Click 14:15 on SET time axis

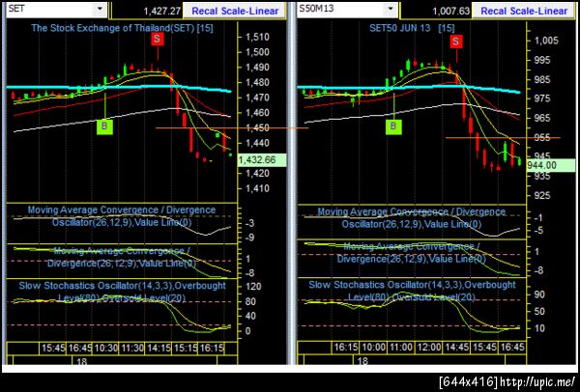coord(159,348)
